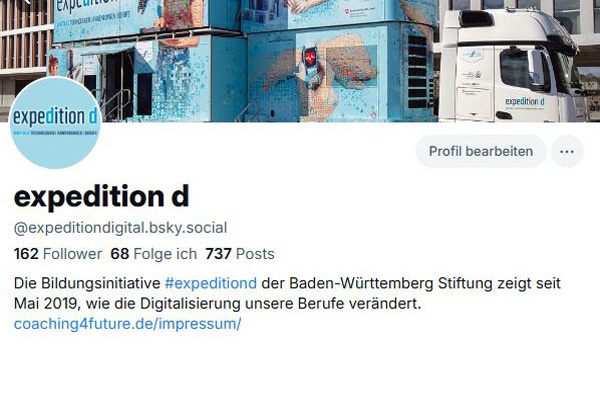The height and width of the screenshot is (400, 600).
Task: Select the @expeditiondigital.bsky.social handle text
Action: coord(121,228)
